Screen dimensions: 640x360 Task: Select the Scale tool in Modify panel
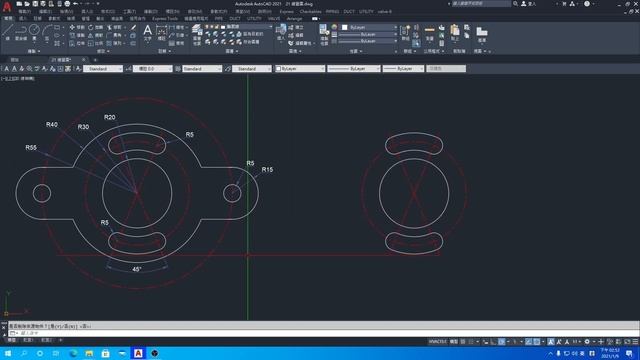click(x=95, y=43)
